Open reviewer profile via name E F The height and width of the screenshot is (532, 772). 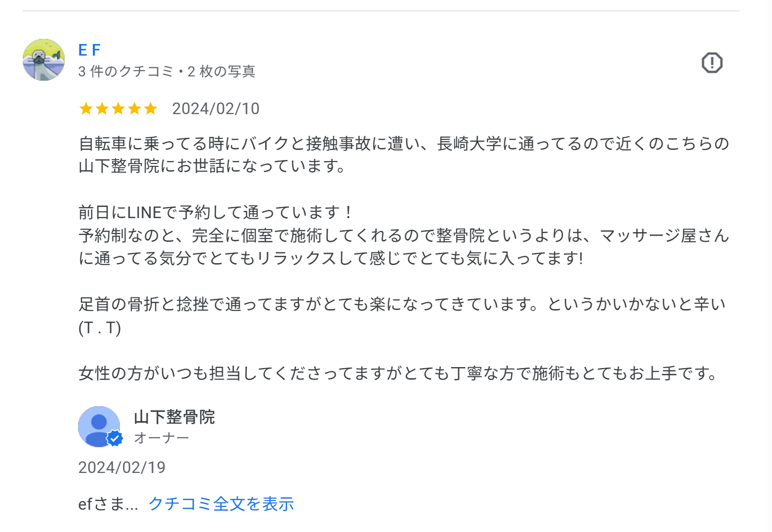pos(90,50)
